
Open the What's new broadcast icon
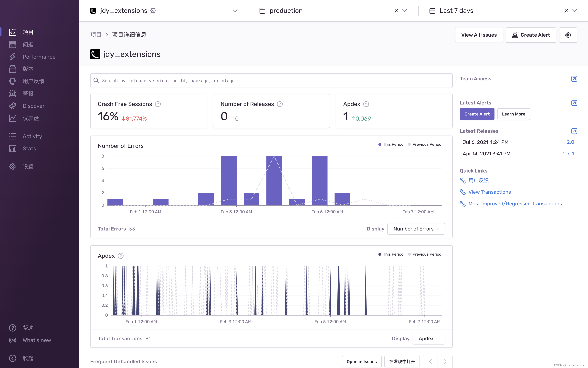pos(13,340)
